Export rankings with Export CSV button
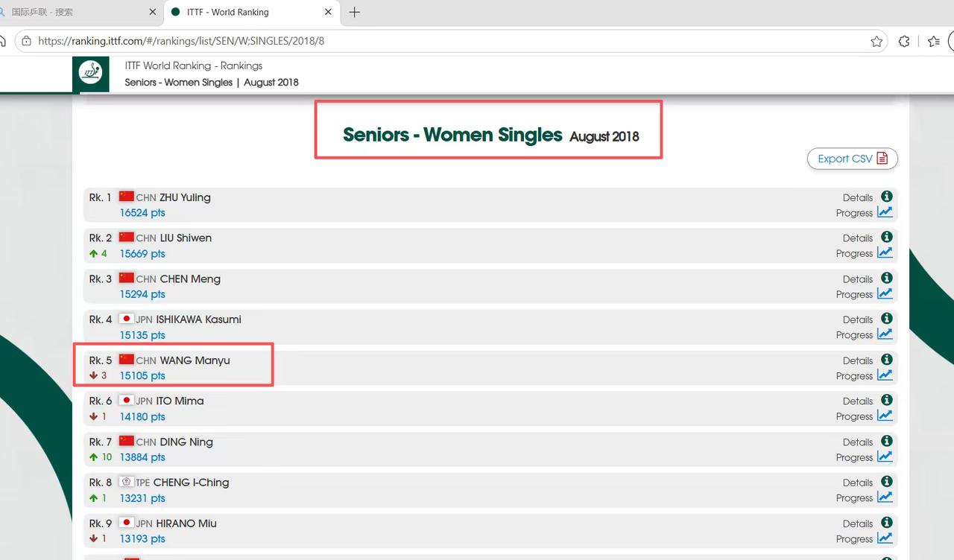The width and height of the screenshot is (954, 560). (853, 159)
